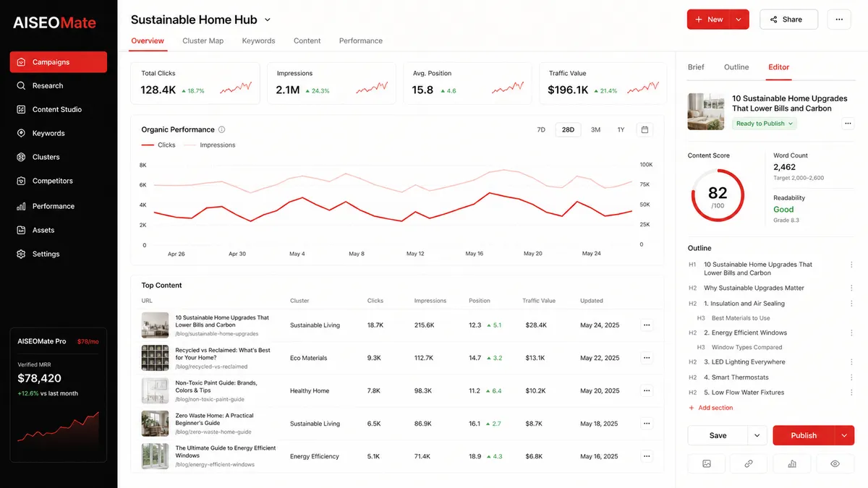The width and height of the screenshot is (868, 488).
Task: Open the Total Clicks stat card
Action: tap(195, 83)
